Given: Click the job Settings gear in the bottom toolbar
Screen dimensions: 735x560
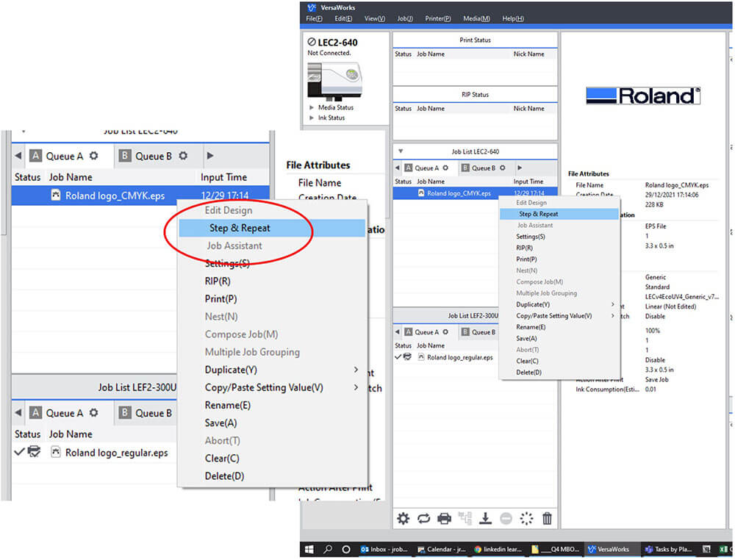Looking at the screenshot, I should click(403, 518).
